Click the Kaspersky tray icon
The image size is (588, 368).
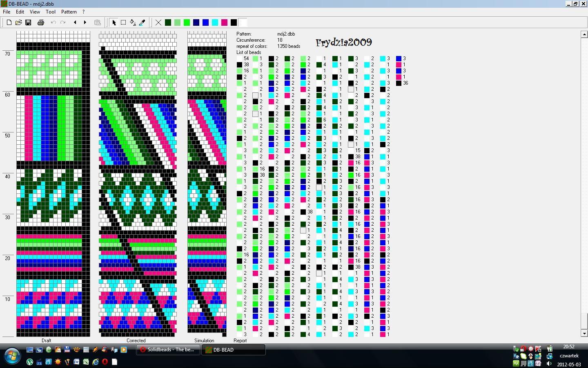538,349
